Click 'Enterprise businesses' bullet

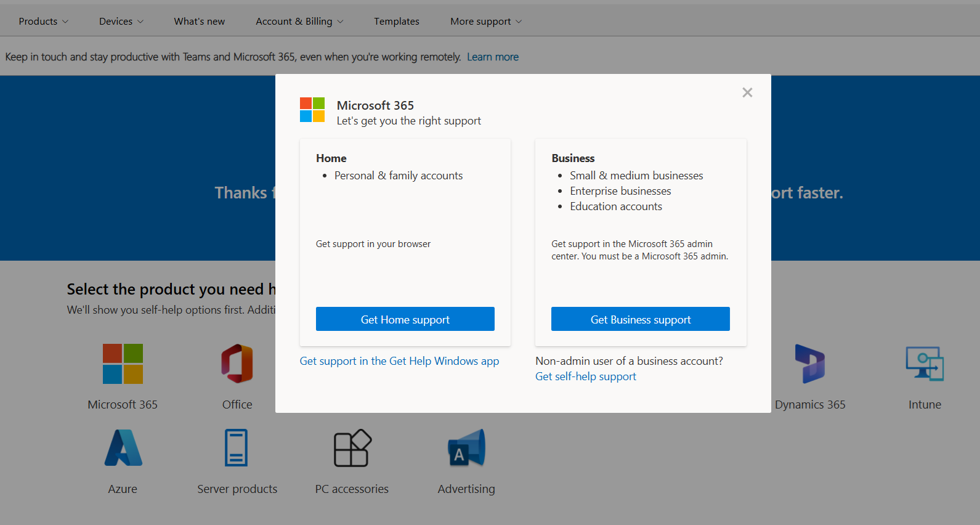(x=620, y=191)
